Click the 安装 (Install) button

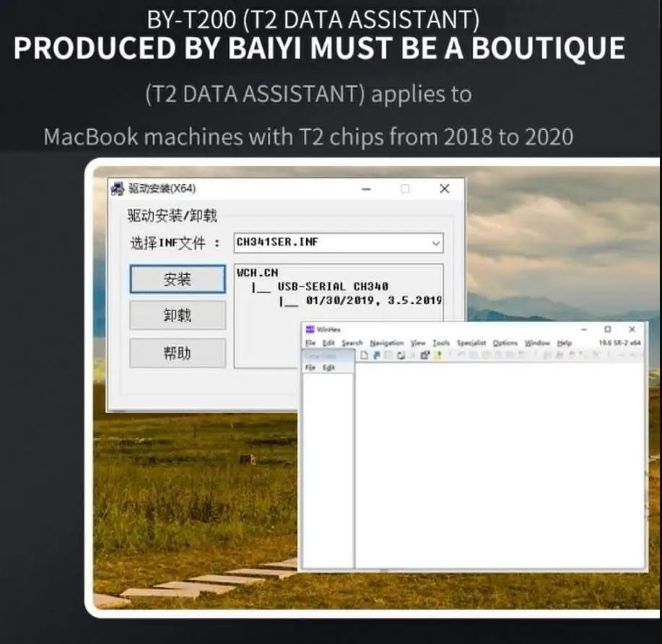pyautogui.click(x=178, y=279)
